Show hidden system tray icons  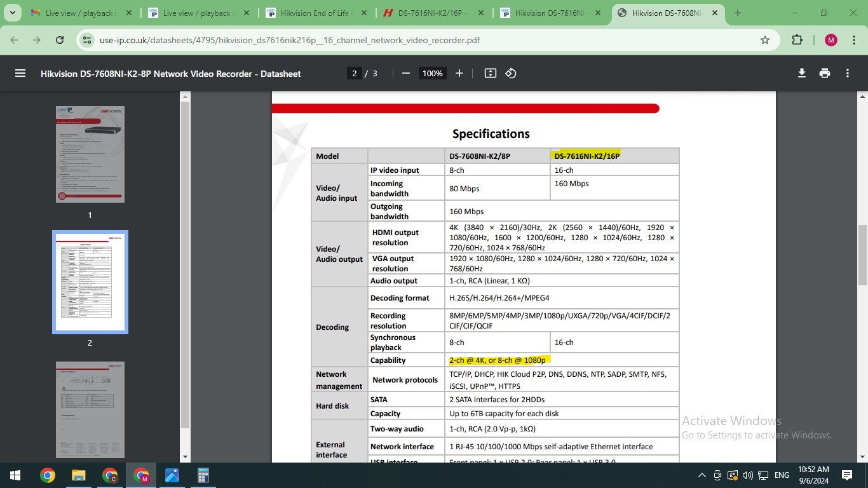pyautogui.click(x=702, y=475)
